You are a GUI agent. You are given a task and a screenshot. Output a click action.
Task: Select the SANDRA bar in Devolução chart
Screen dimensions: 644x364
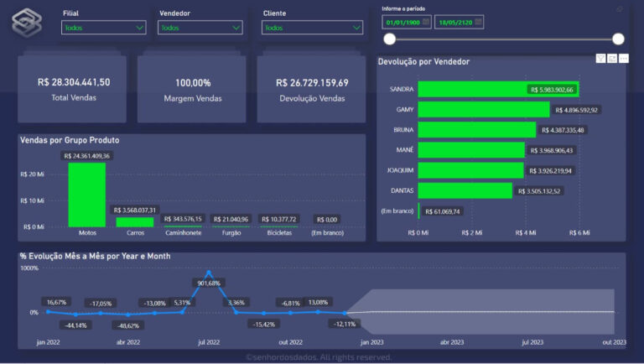point(499,89)
